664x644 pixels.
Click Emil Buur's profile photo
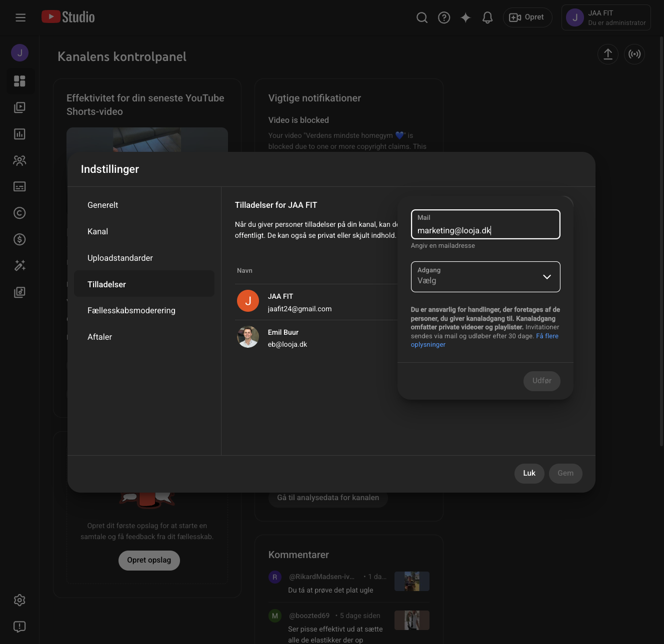point(248,337)
